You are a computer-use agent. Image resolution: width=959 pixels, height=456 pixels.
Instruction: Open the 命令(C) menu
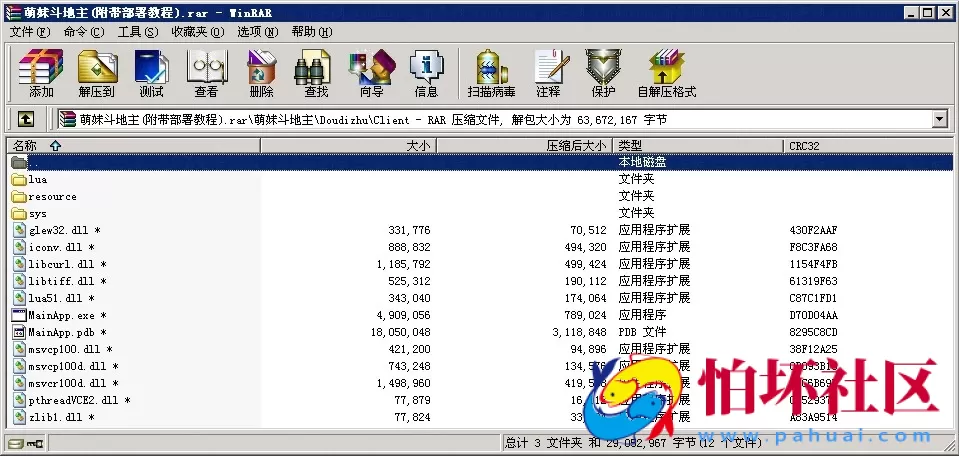coord(84,32)
